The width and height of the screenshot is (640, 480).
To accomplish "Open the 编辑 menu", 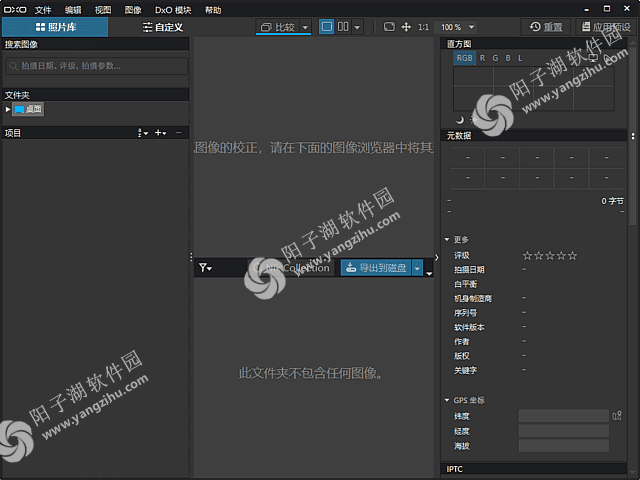I will click(73, 10).
